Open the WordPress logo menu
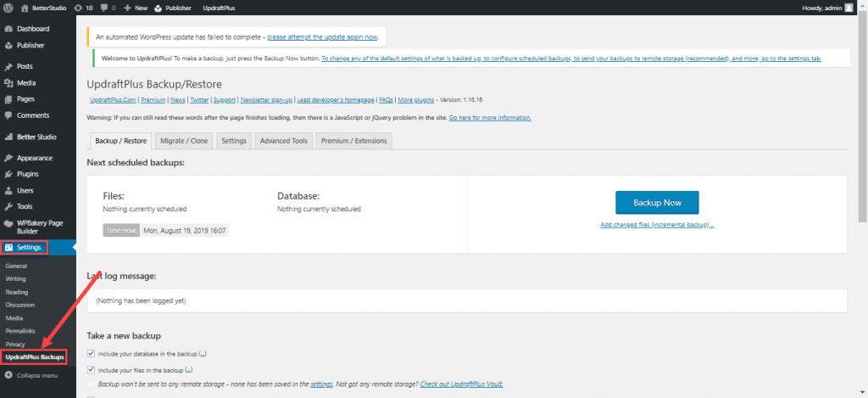Image resolution: width=868 pixels, height=398 pixels. [x=8, y=8]
